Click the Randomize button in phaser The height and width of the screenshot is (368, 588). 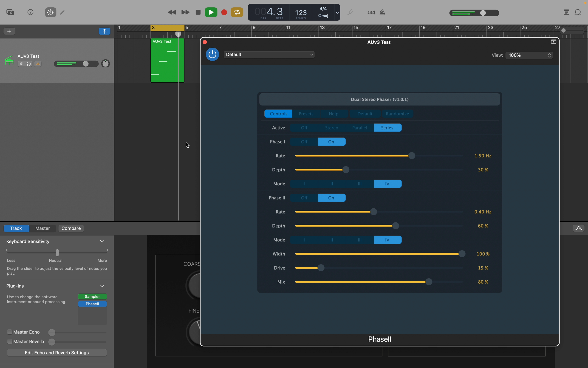pos(398,114)
